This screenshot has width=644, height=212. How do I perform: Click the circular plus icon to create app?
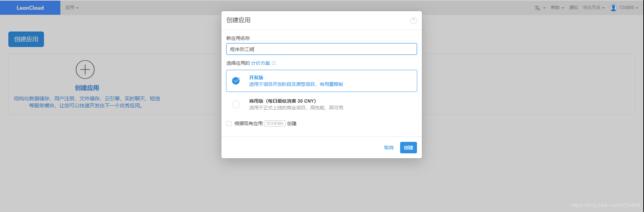click(x=85, y=69)
